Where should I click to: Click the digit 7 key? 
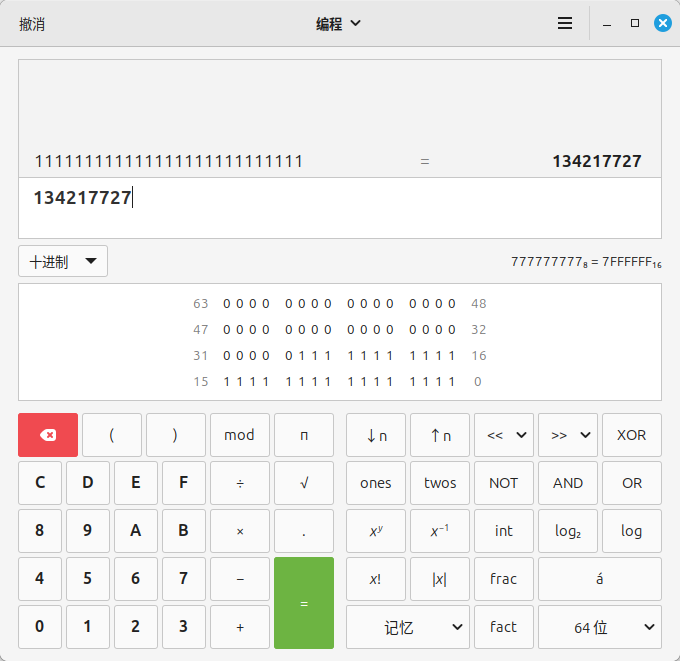pyautogui.click(x=184, y=579)
